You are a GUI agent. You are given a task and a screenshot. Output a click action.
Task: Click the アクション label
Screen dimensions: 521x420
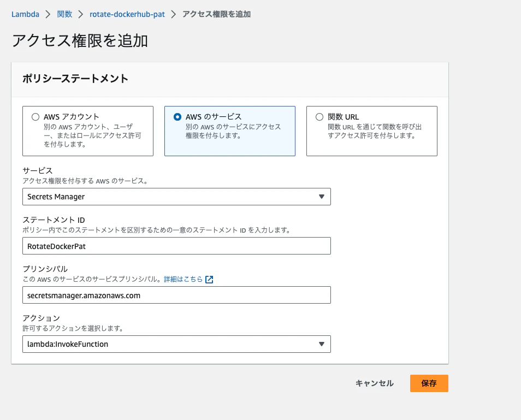pyautogui.click(x=41, y=318)
